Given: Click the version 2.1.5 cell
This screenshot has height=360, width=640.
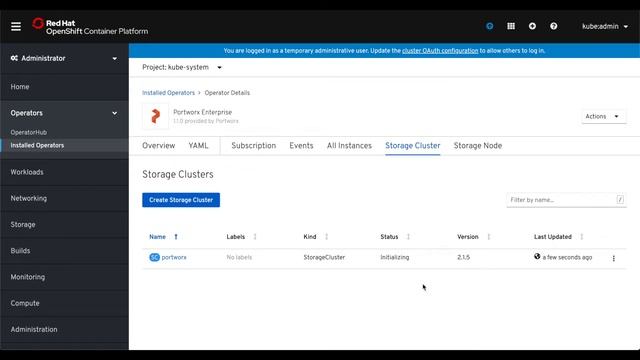Looking at the screenshot, I should [x=463, y=257].
